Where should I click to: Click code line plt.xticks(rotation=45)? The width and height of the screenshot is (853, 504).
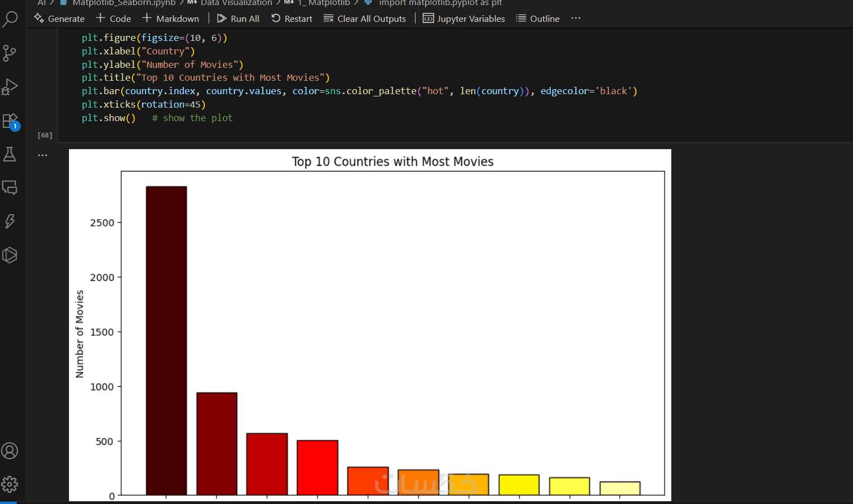[144, 104]
